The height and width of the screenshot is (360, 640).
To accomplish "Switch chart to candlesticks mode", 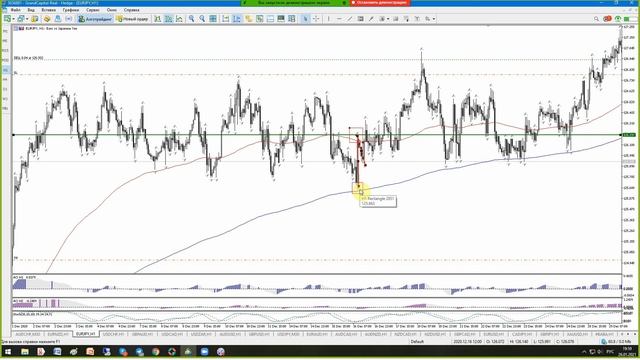I will [x=168, y=19].
